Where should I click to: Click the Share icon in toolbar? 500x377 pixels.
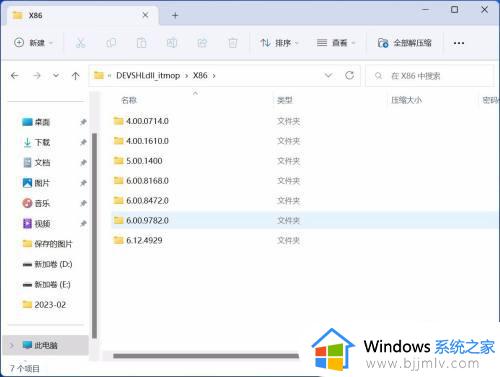coord(202,43)
